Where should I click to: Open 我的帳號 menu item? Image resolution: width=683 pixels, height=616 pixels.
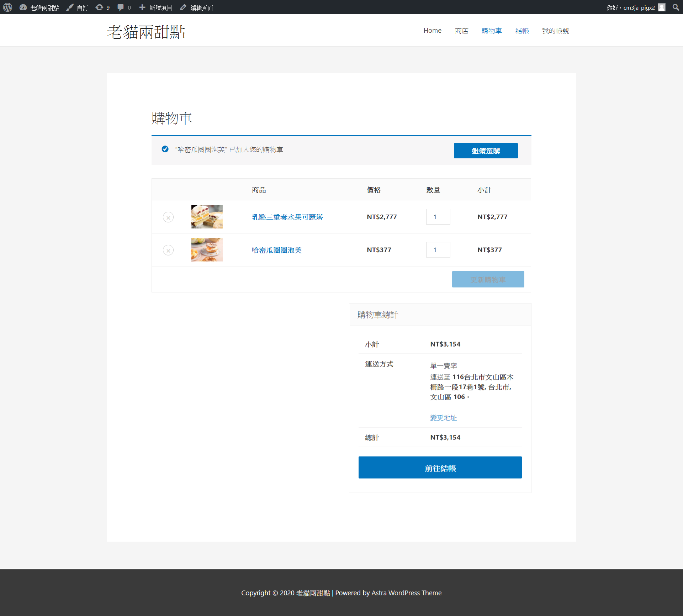tap(555, 31)
